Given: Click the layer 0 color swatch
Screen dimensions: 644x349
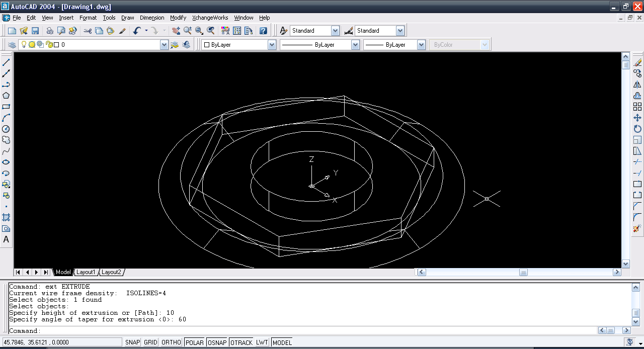Looking at the screenshot, I should (x=56, y=45).
